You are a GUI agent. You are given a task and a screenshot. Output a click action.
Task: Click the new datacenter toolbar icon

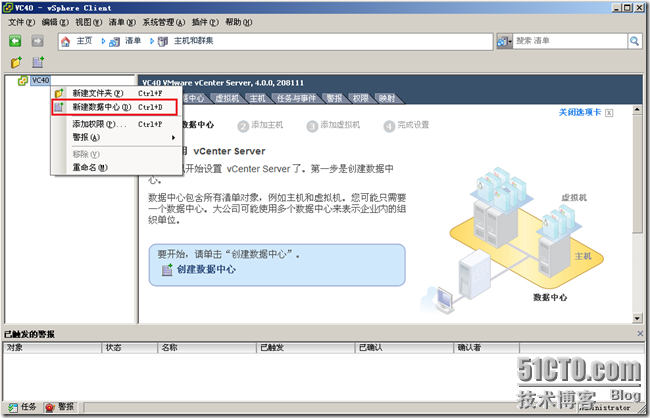(x=38, y=62)
